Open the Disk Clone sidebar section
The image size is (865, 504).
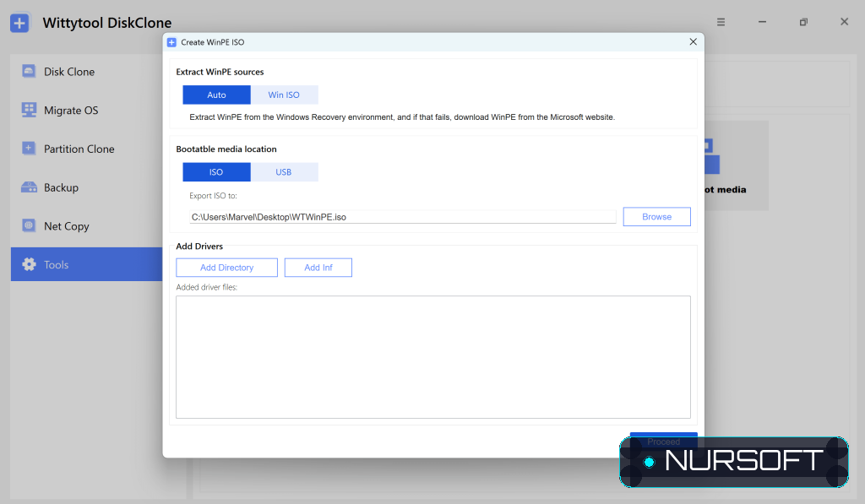pyautogui.click(x=87, y=72)
